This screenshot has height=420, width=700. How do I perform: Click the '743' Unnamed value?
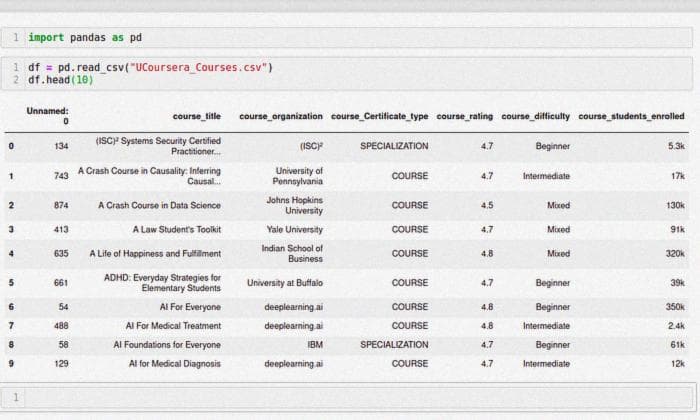(x=61, y=176)
